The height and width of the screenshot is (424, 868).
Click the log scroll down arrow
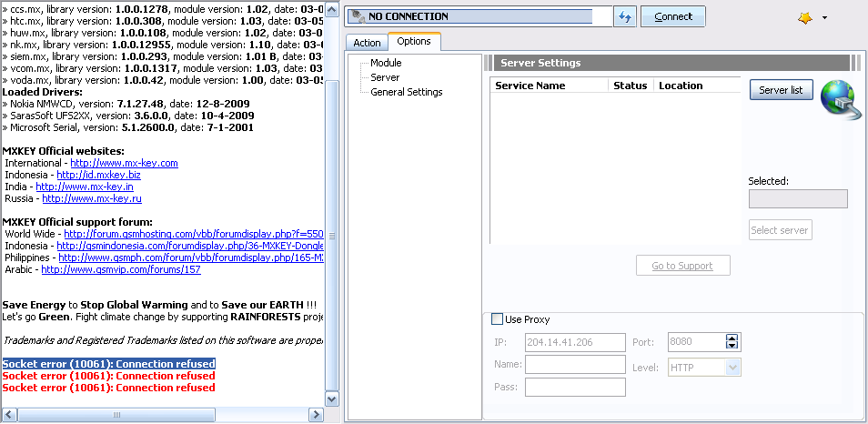coord(332,399)
